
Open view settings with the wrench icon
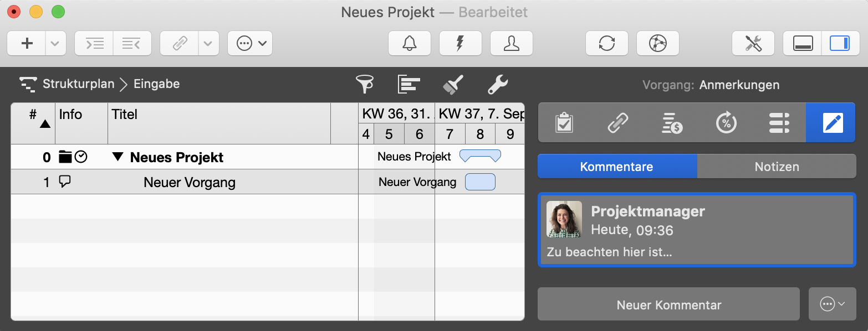(497, 84)
